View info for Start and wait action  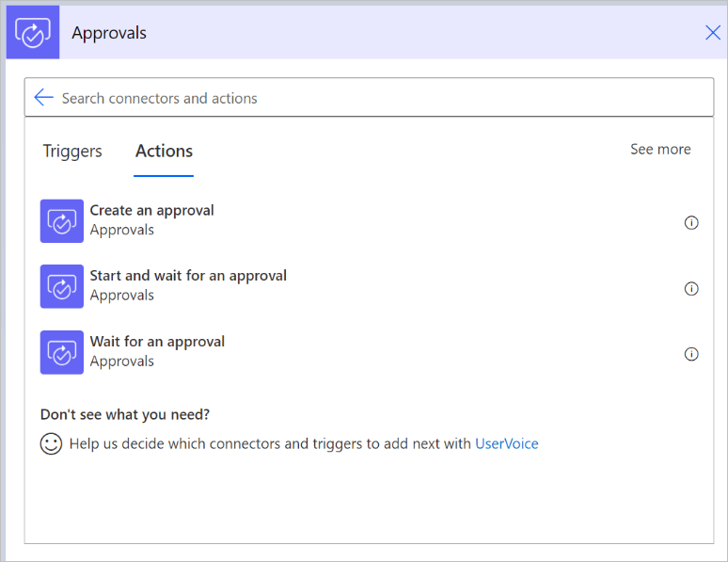pyautogui.click(x=691, y=289)
